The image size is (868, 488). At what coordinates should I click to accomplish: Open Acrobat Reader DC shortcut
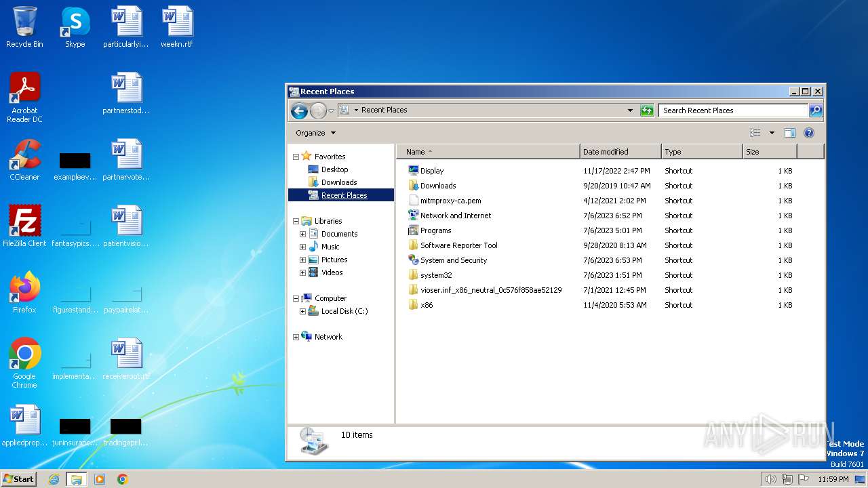pyautogui.click(x=24, y=97)
